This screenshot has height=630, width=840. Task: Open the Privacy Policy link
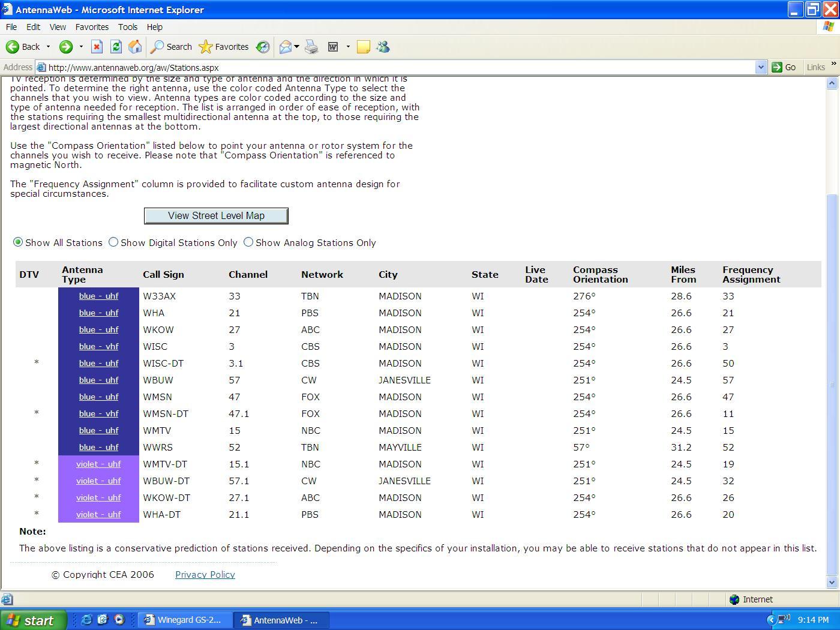tap(205, 574)
